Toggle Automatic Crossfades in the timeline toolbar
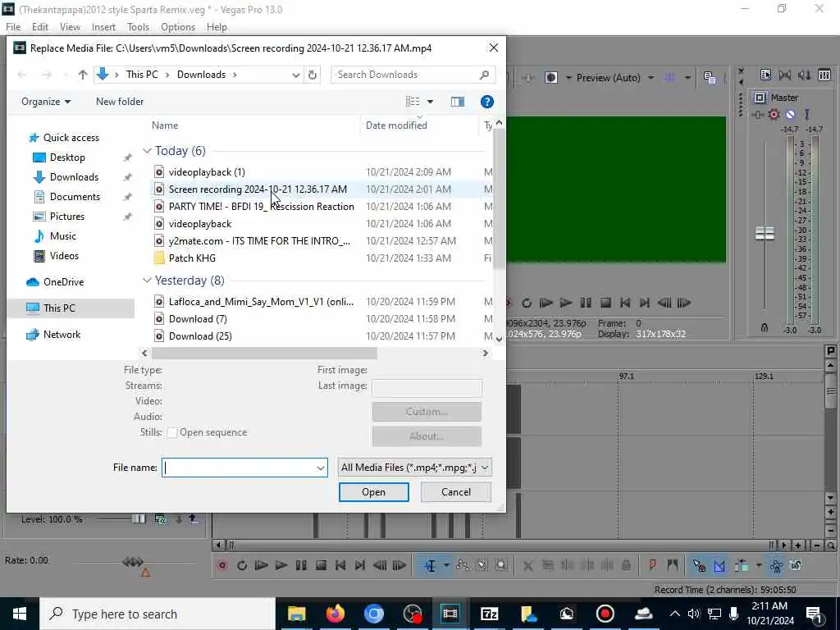The height and width of the screenshot is (630, 840). tap(719, 565)
